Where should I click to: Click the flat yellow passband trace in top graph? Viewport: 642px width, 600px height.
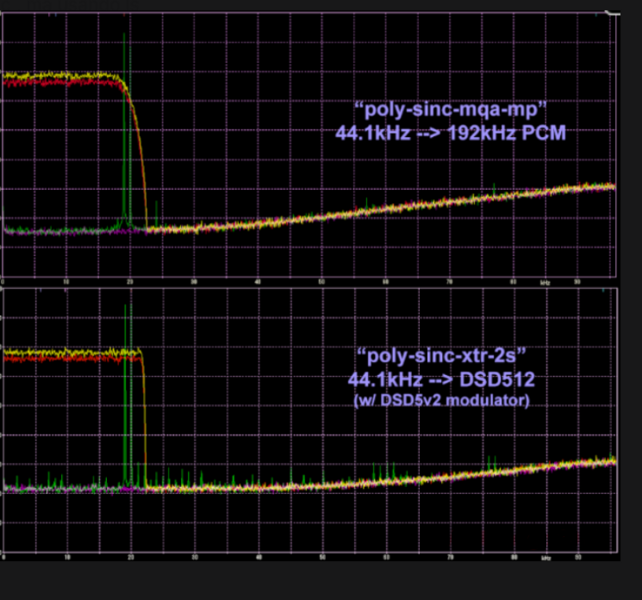click(60, 75)
